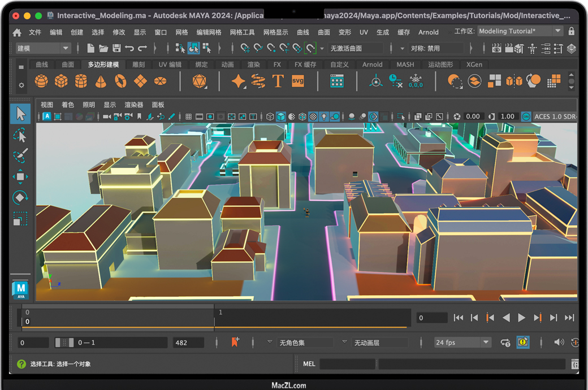The image size is (588, 390).
Task: Toggle the ON color management button
Action: click(526, 116)
